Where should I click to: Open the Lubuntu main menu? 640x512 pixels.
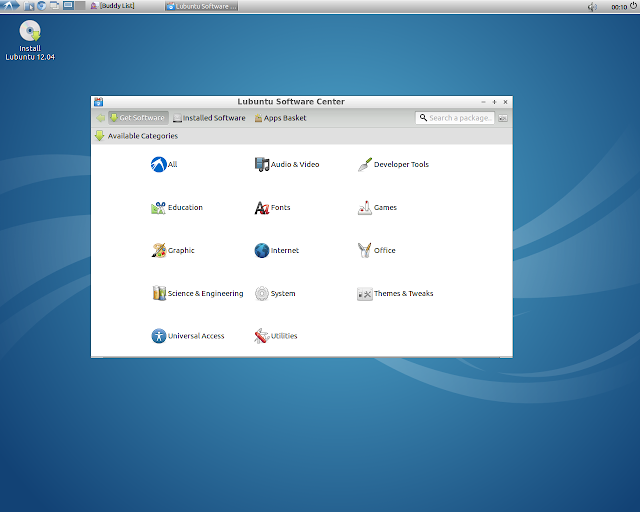click(x=10, y=6)
